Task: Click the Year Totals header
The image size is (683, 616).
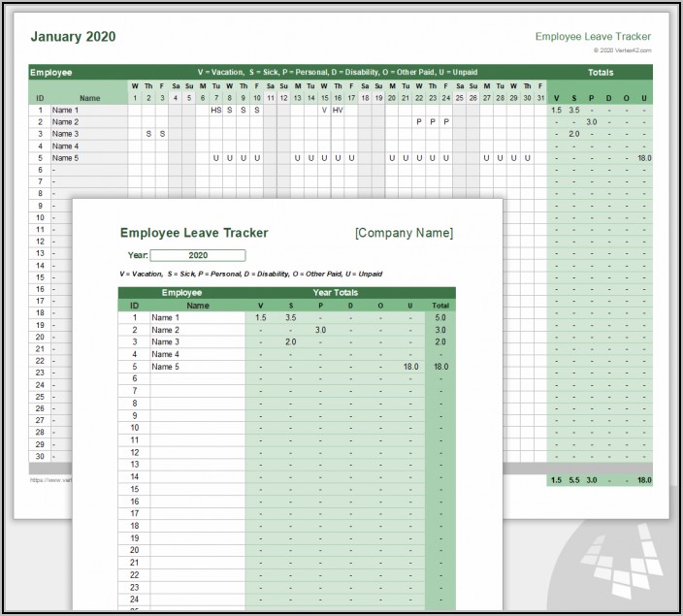Action: (335, 292)
